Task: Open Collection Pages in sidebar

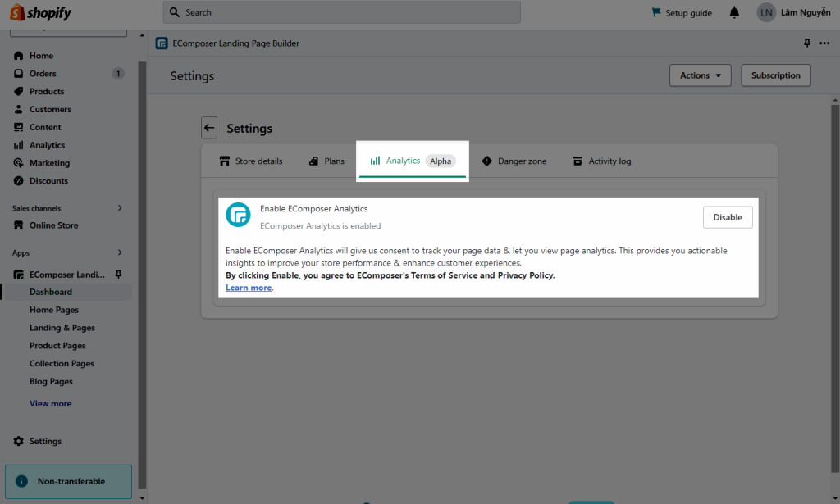Action: (62, 363)
